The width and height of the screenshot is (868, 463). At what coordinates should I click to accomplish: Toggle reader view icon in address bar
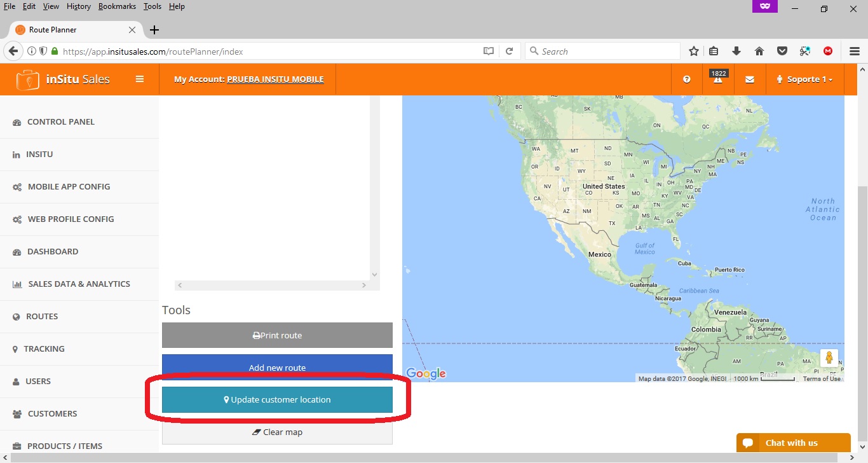tap(489, 52)
